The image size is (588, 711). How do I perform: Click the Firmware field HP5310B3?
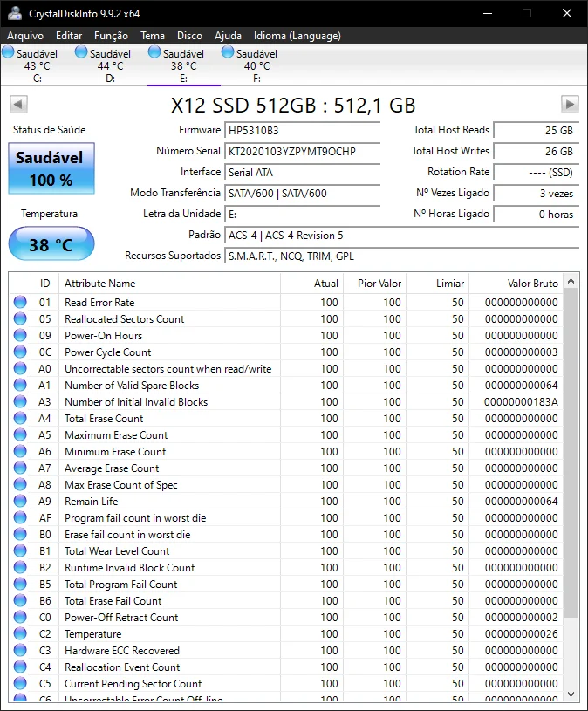pos(303,131)
